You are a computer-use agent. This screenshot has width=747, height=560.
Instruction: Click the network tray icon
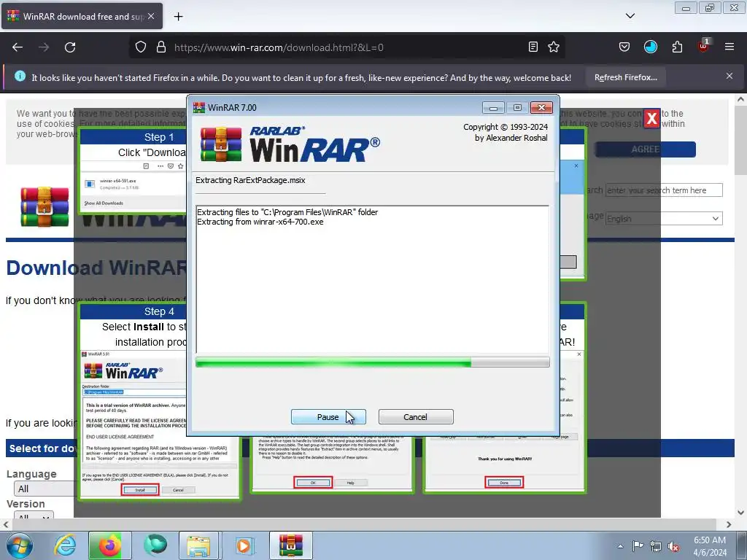tap(656, 546)
